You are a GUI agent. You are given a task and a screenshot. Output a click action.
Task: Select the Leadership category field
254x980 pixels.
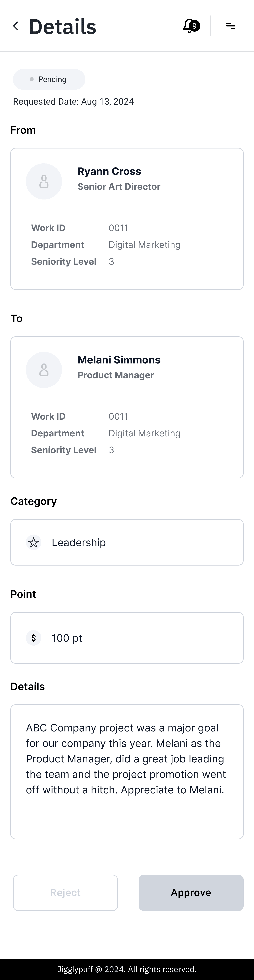point(127,542)
